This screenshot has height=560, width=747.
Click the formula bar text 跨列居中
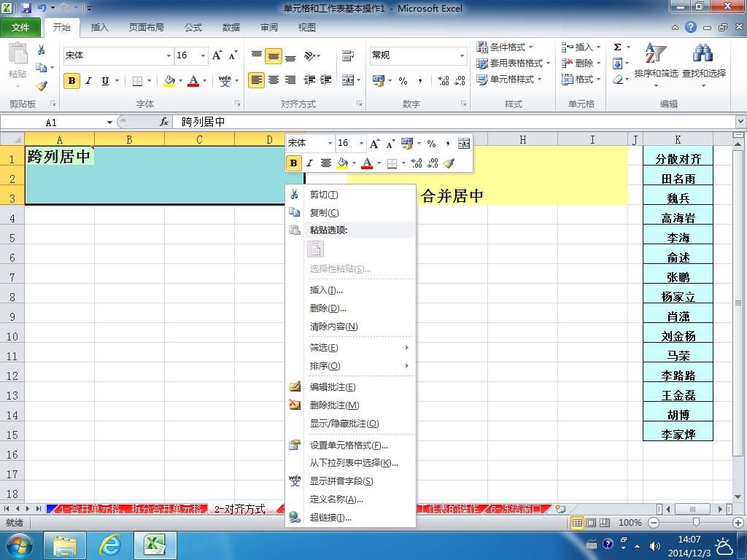coord(204,122)
